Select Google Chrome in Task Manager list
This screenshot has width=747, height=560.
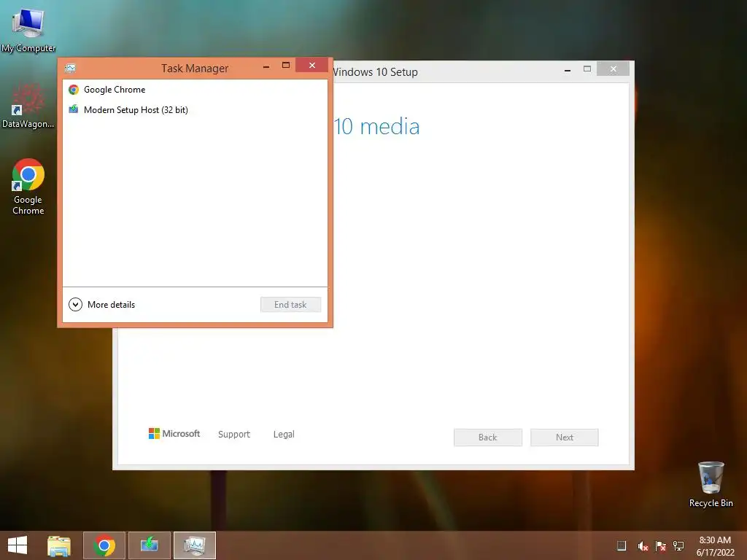pyautogui.click(x=195, y=90)
